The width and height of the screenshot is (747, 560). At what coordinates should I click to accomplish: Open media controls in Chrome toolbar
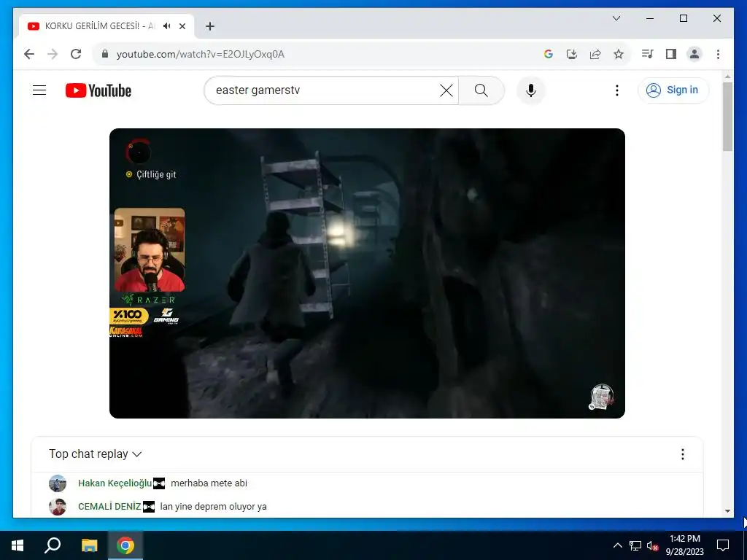pyautogui.click(x=647, y=54)
